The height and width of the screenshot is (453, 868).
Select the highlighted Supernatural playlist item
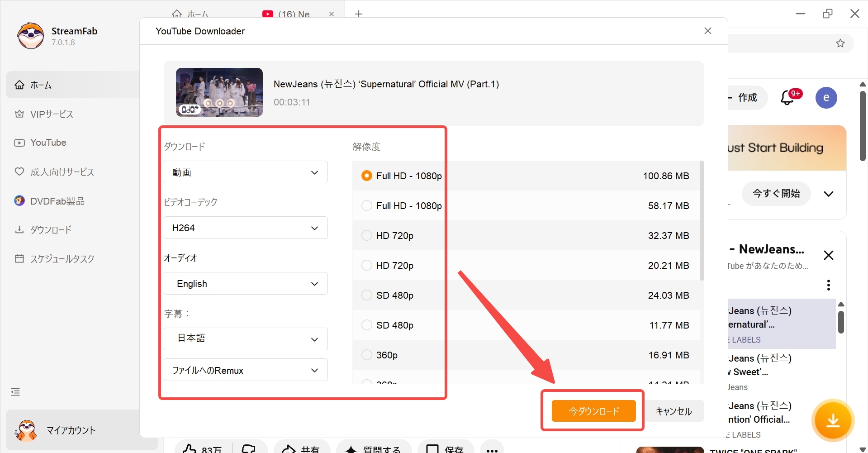[782, 324]
